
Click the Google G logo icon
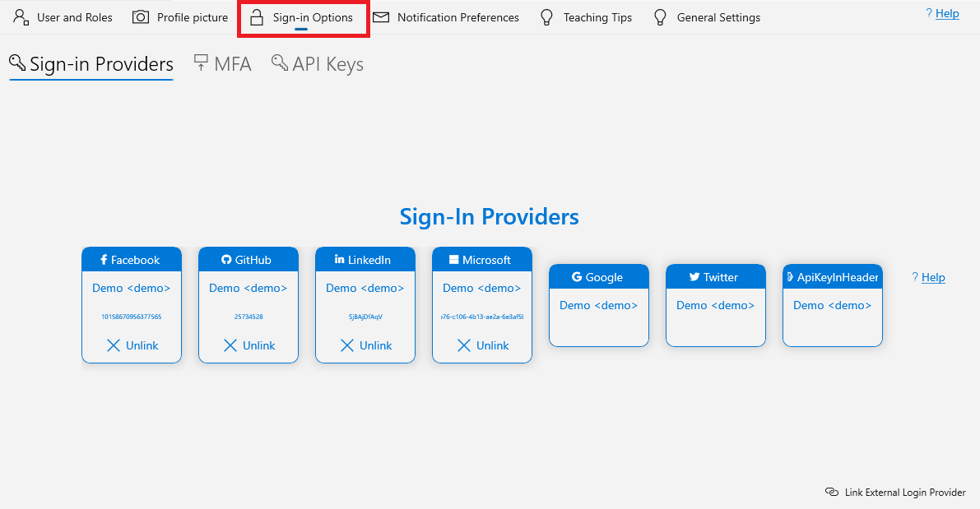click(x=577, y=276)
